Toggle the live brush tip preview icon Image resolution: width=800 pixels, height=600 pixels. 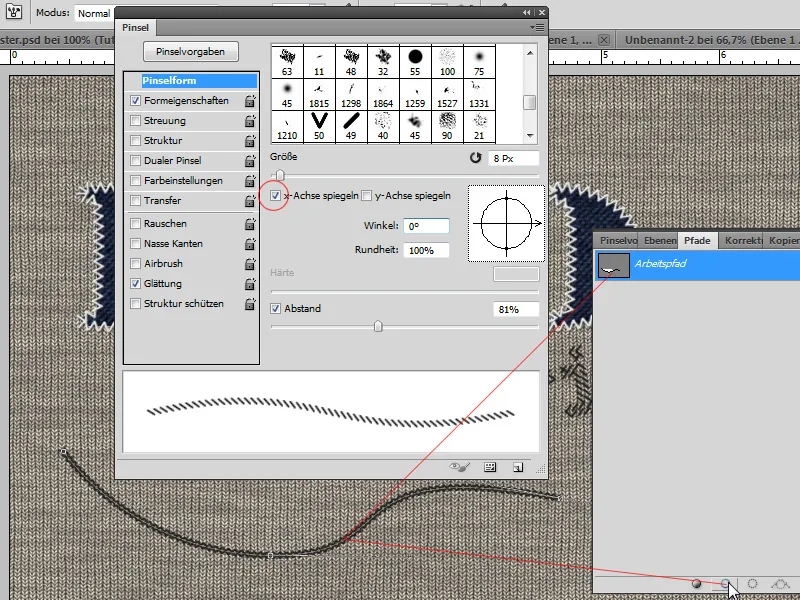(459, 467)
